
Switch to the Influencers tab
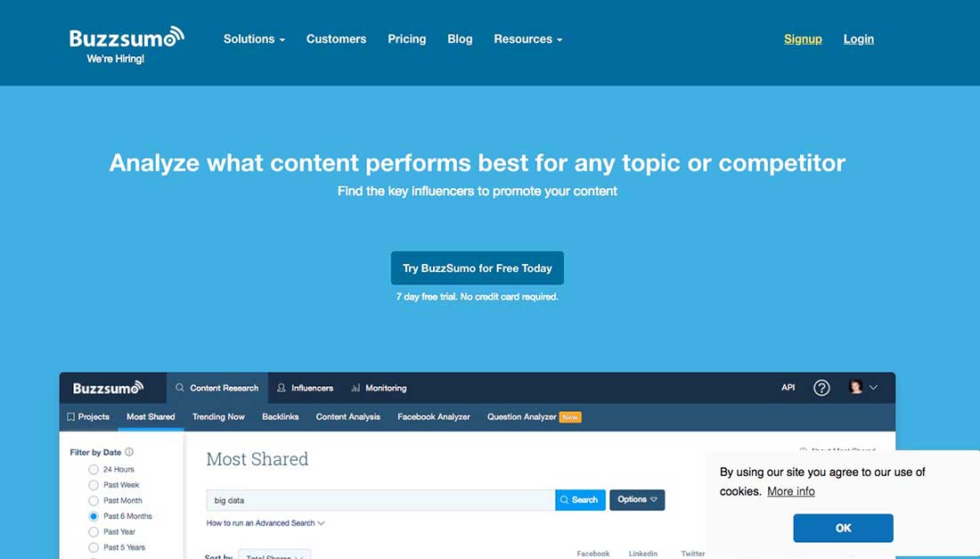point(305,388)
